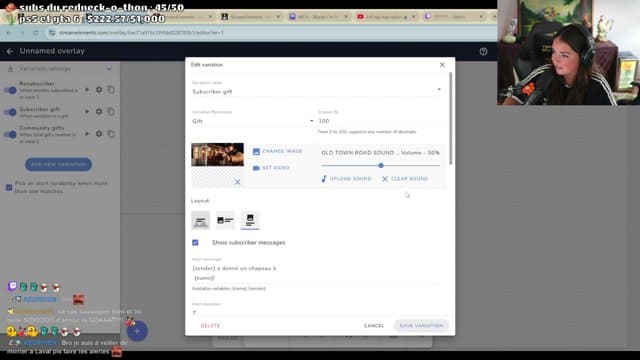Toggle Pick an alert randomly checkbox
Image resolution: width=640 pixels, height=360 pixels.
(9, 188)
